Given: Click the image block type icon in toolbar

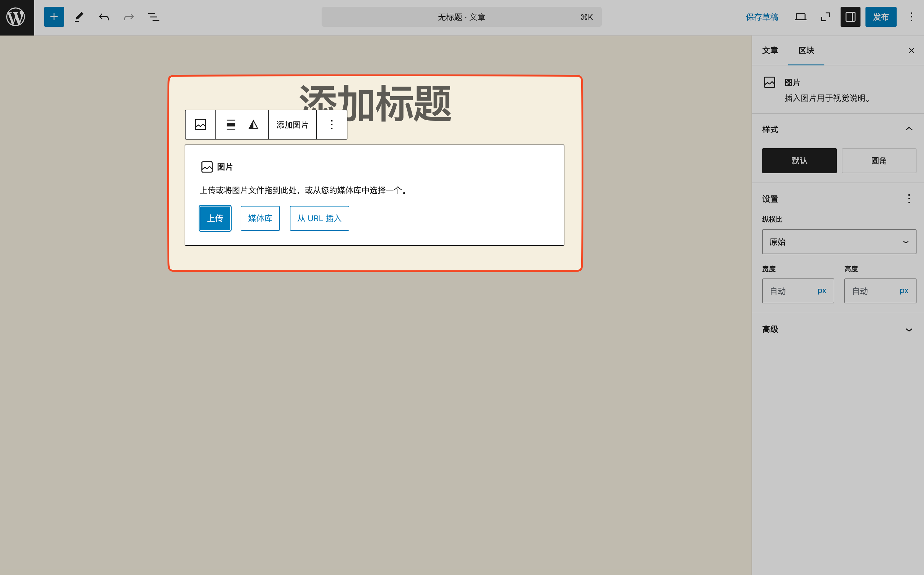Looking at the screenshot, I should [200, 125].
